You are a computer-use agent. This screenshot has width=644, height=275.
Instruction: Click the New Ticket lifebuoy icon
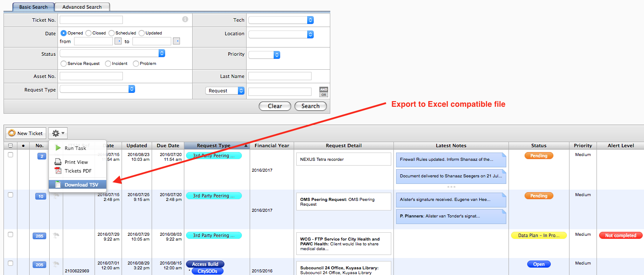[12, 133]
